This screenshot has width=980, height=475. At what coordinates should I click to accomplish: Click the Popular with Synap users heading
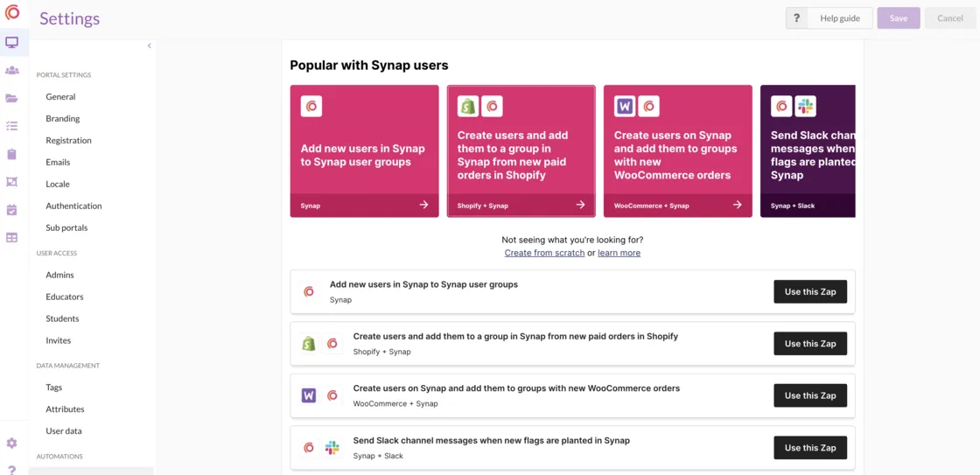pyautogui.click(x=368, y=65)
